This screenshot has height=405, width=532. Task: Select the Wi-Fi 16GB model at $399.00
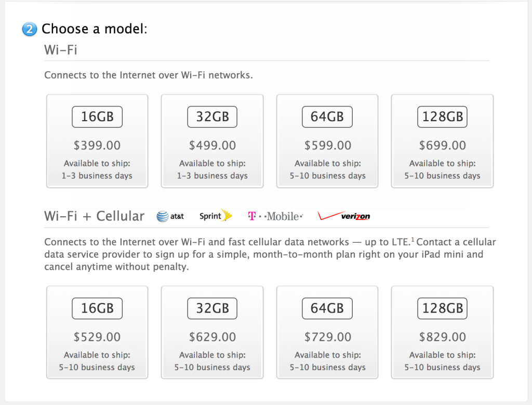(x=97, y=141)
